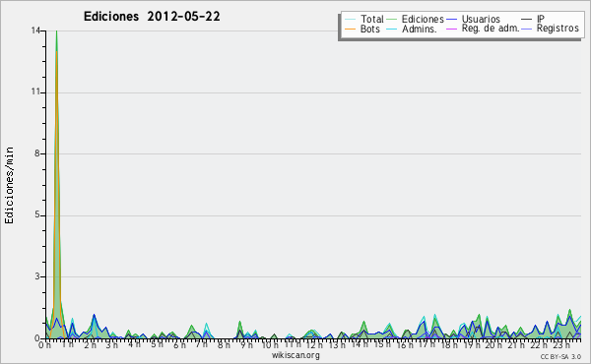
Task: Click the magenta Reg. de adm. legend swatch
Action: (x=451, y=29)
